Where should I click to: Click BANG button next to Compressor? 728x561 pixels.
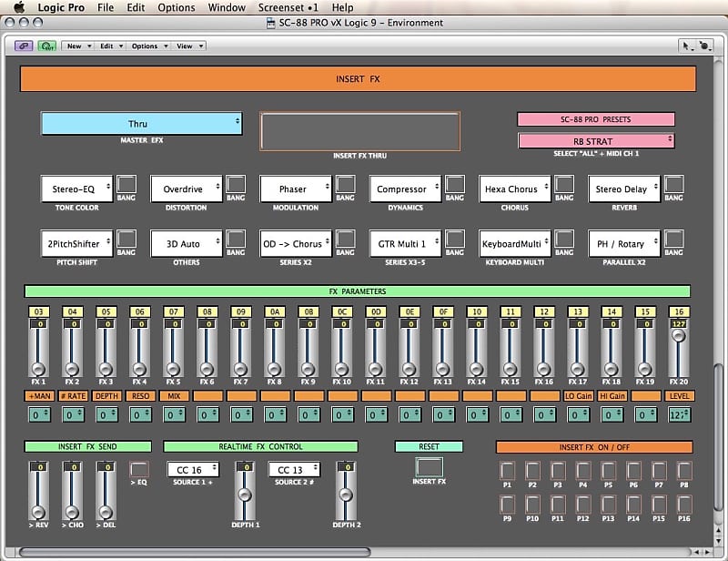(x=454, y=184)
